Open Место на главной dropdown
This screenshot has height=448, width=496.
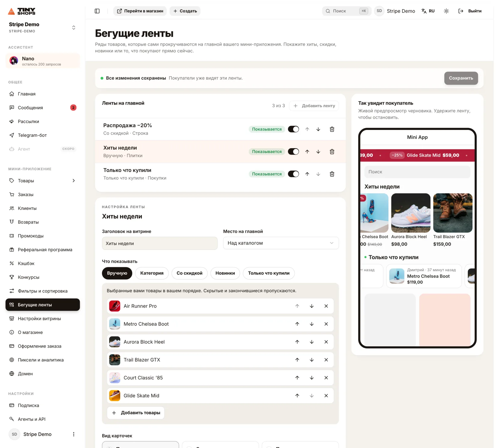pyautogui.click(x=281, y=243)
